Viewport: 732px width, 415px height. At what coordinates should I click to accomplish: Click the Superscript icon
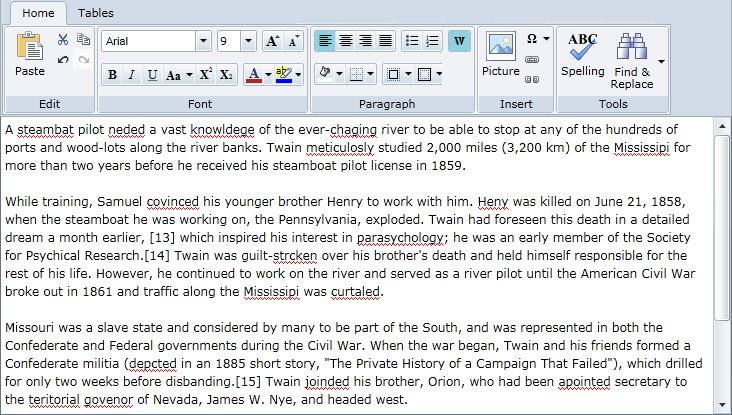pos(205,75)
